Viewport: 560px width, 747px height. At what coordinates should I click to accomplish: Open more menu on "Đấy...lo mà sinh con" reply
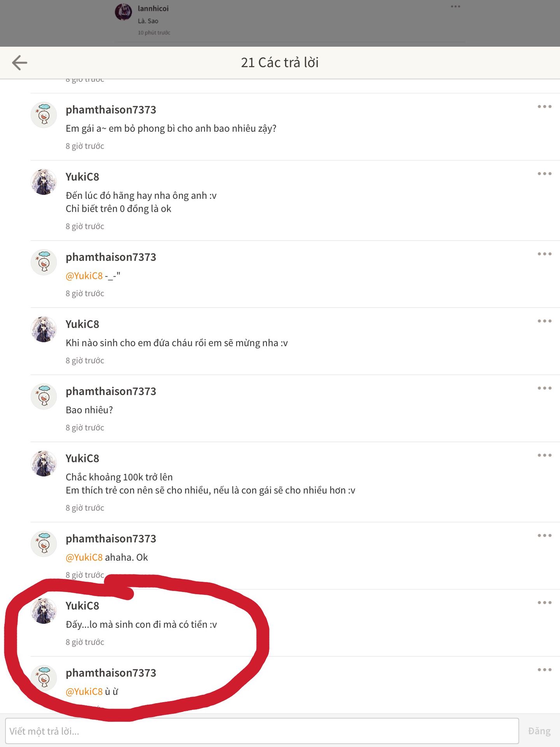544,603
